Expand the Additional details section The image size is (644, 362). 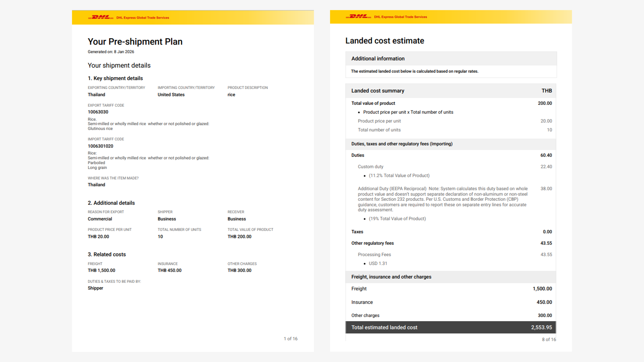point(111,203)
